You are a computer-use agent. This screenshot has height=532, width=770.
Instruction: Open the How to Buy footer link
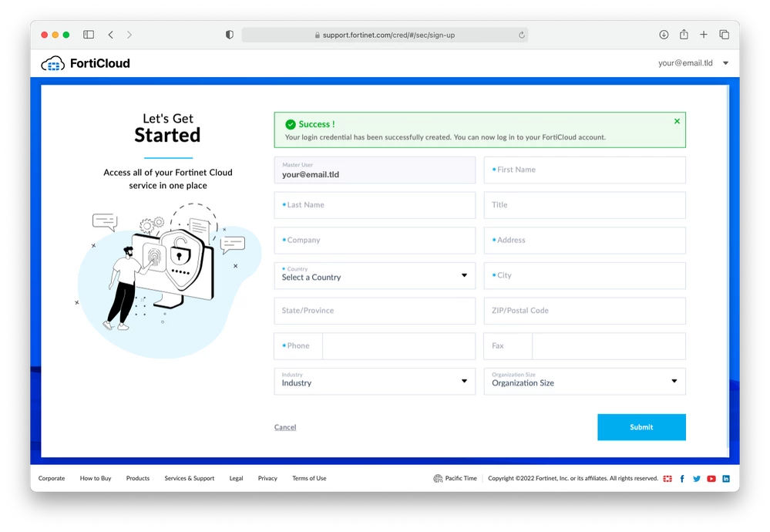coord(96,479)
